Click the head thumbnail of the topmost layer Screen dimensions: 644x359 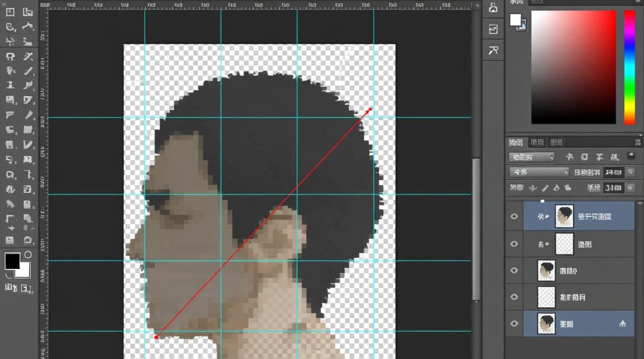[564, 216]
